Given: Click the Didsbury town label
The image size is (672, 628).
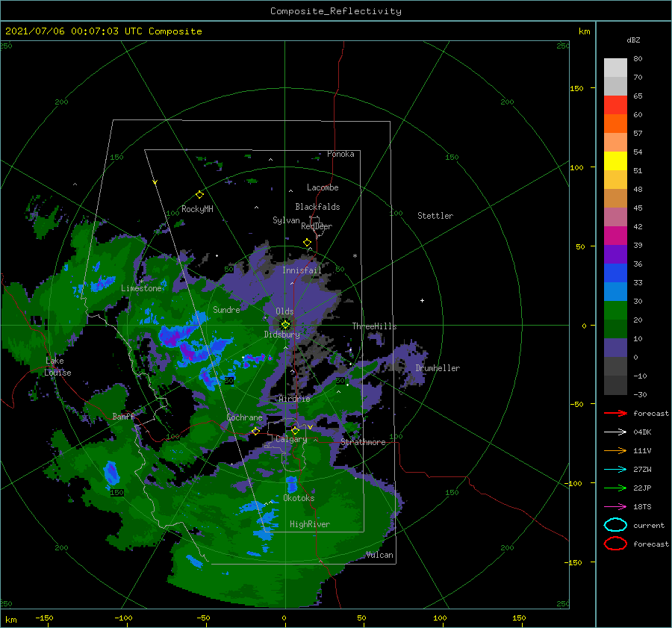Looking at the screenshot, I should [x=282, y=335].
